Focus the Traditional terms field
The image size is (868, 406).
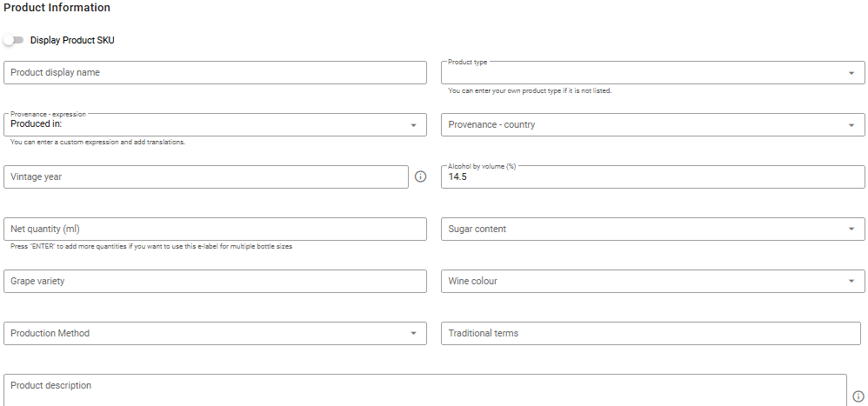click(650, 333)
